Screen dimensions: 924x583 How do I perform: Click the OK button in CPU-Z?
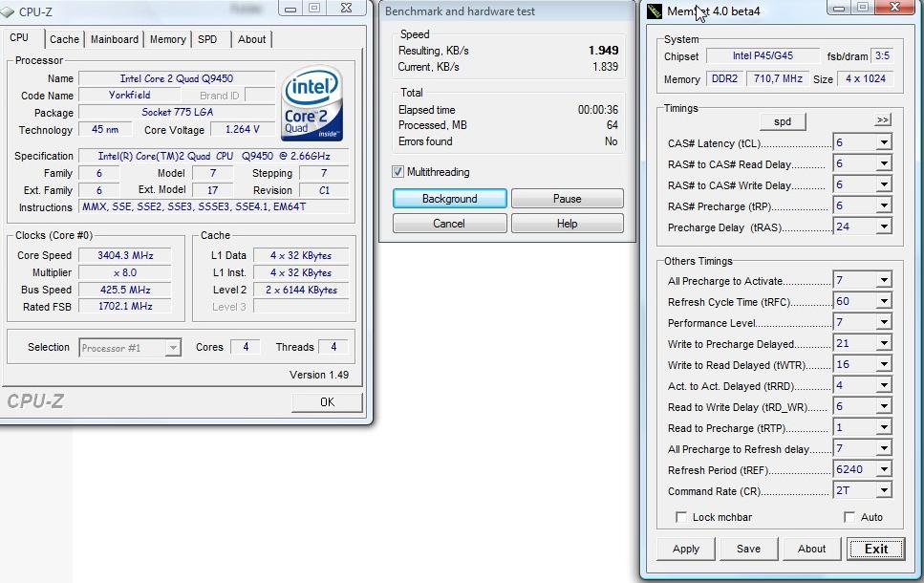pyautogui.click(x=327, y=402)
